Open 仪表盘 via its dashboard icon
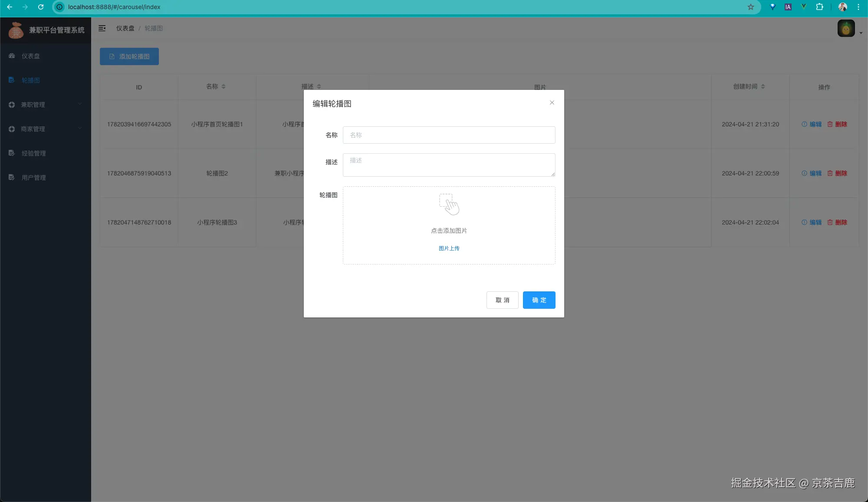The width and height of the screenshot is (868, 502). pos(11,56)
